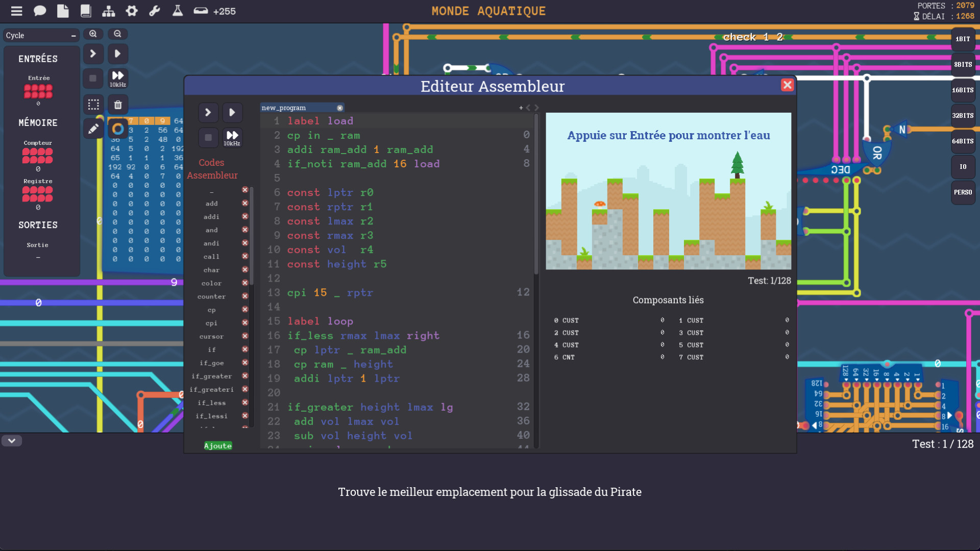Go to next program tab arrow

tap(536, 108)
